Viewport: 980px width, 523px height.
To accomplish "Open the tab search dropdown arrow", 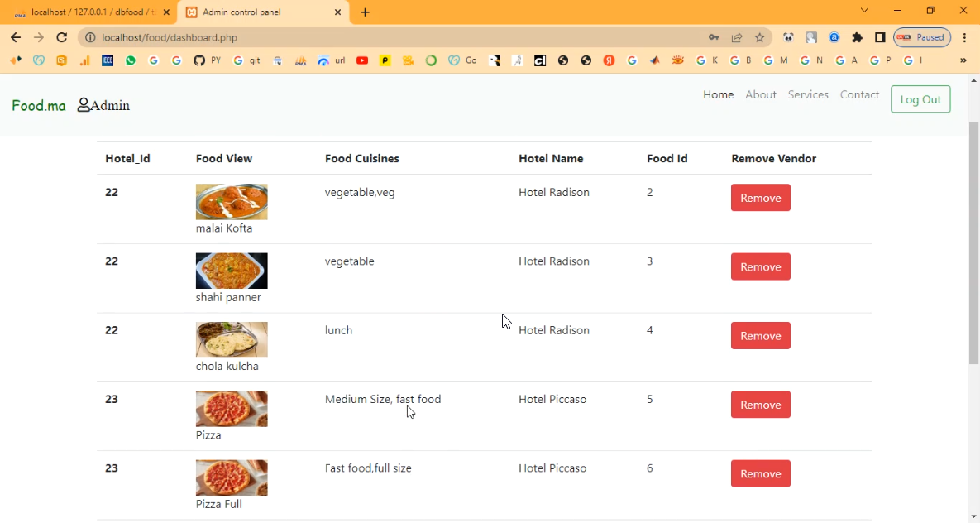I will [x=864, y=11].
